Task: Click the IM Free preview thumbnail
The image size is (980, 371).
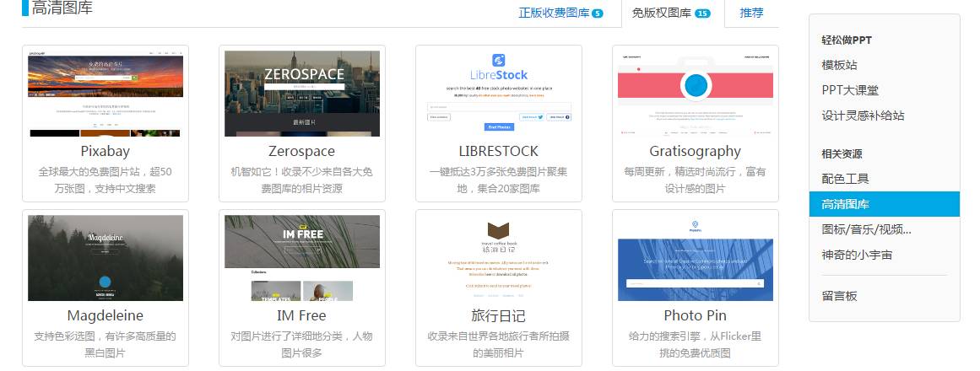Action: click(302, 258)
